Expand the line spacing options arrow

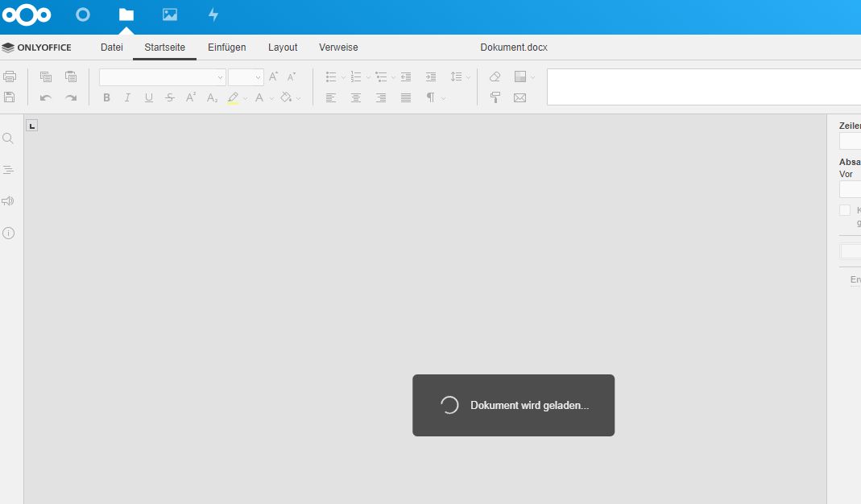(468, 78)
